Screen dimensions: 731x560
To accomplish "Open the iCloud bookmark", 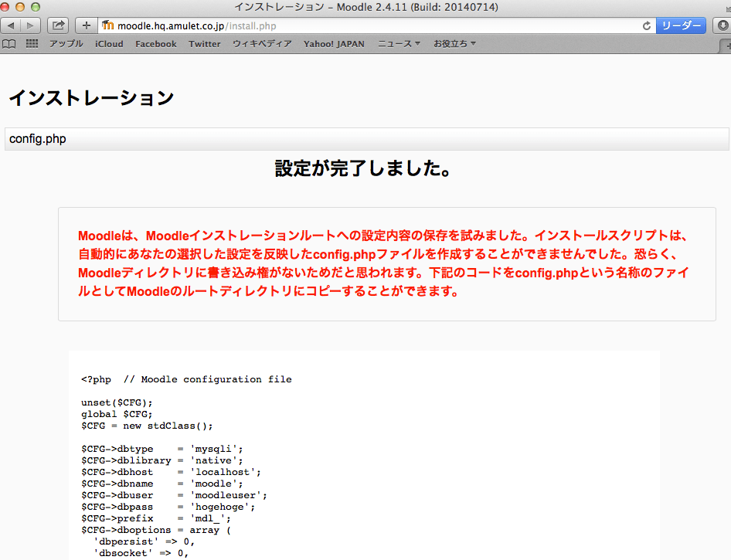I will pos(109,44).
